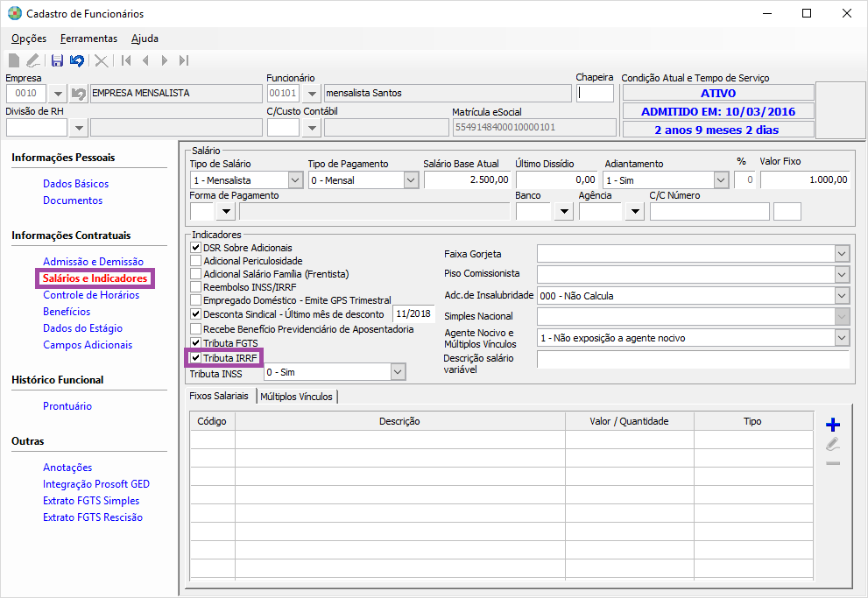Click the Salário Base Atual field
The image size is (868, 598).
coord(467,179)
